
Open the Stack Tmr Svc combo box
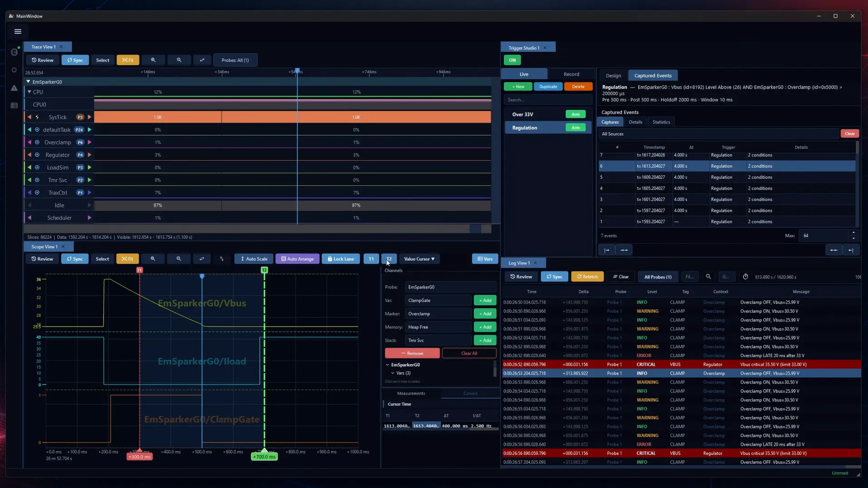[x=438, y=340]
